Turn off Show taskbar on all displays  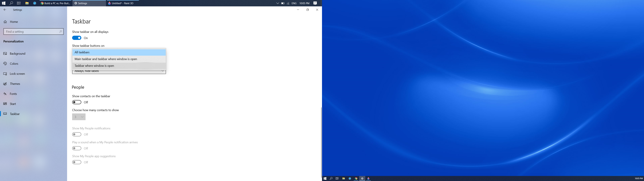[x=77, y=38]
